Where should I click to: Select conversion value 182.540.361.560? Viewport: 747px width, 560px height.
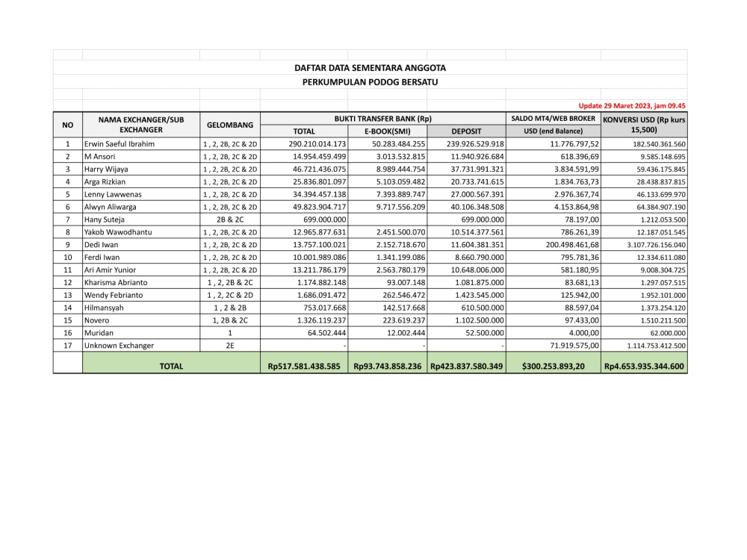click(x=660, y=144)
